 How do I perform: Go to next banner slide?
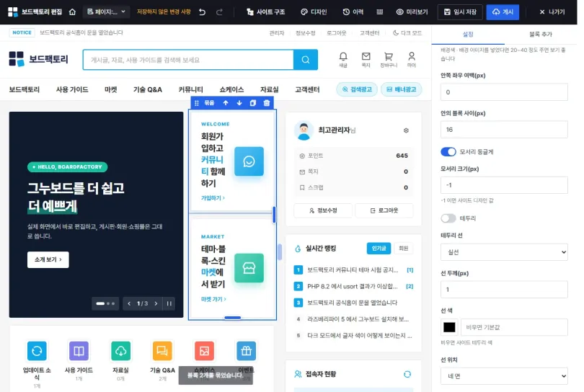click(x=156, y=303)
